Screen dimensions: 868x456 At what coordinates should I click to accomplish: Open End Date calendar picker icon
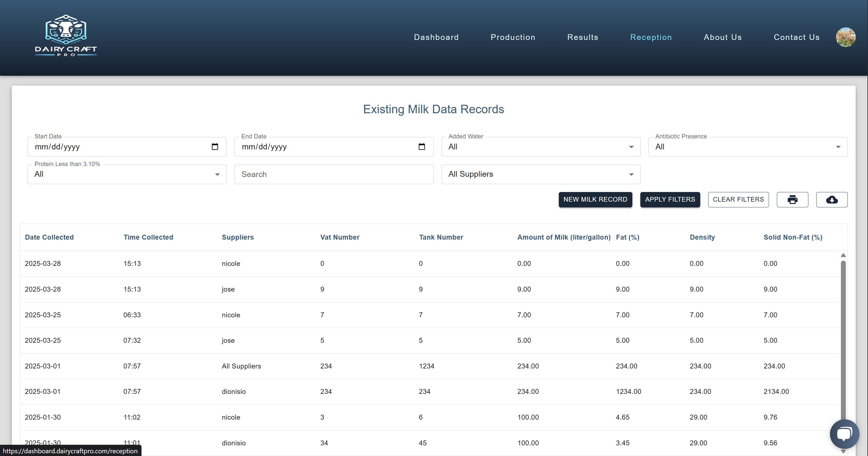pos(421,147)
